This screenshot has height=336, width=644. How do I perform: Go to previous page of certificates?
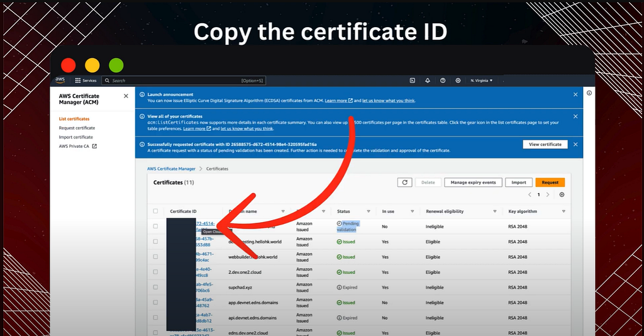[x=530, y=194]
